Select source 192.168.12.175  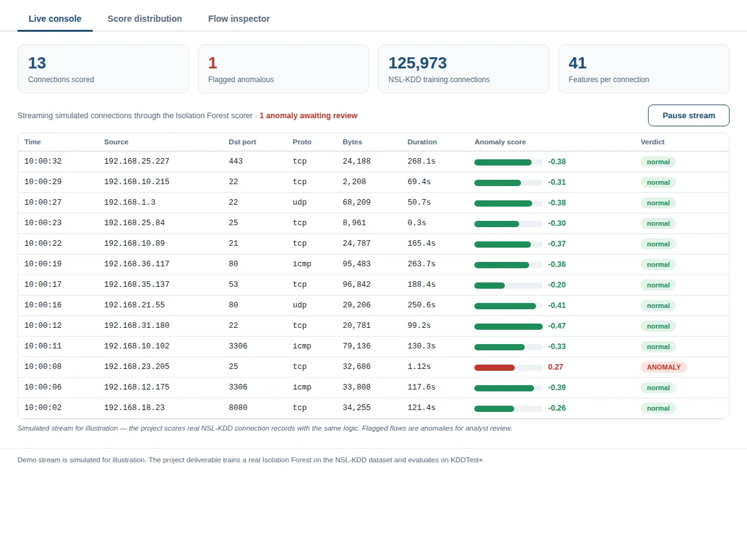(x=137, y=388)
